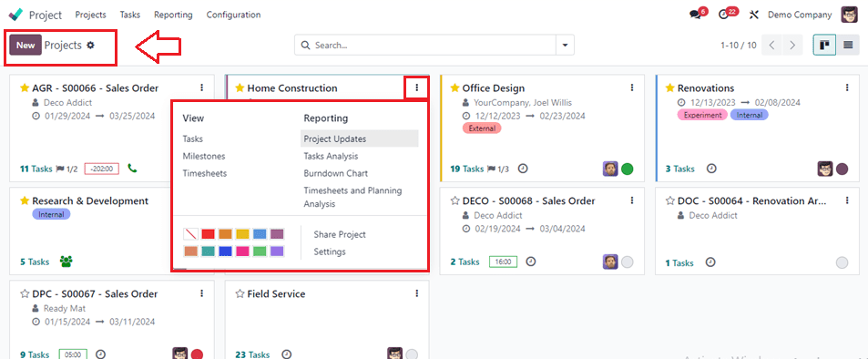Open the messages chat icon in top bar

coord(695,15)
